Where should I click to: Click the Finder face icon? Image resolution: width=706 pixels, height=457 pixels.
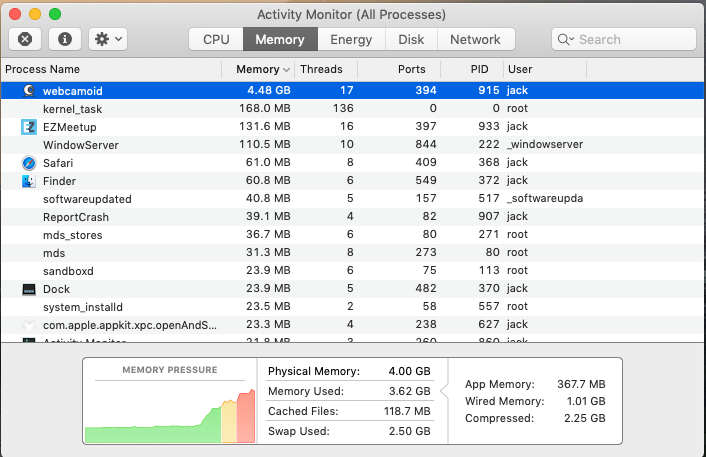point(29,181)
